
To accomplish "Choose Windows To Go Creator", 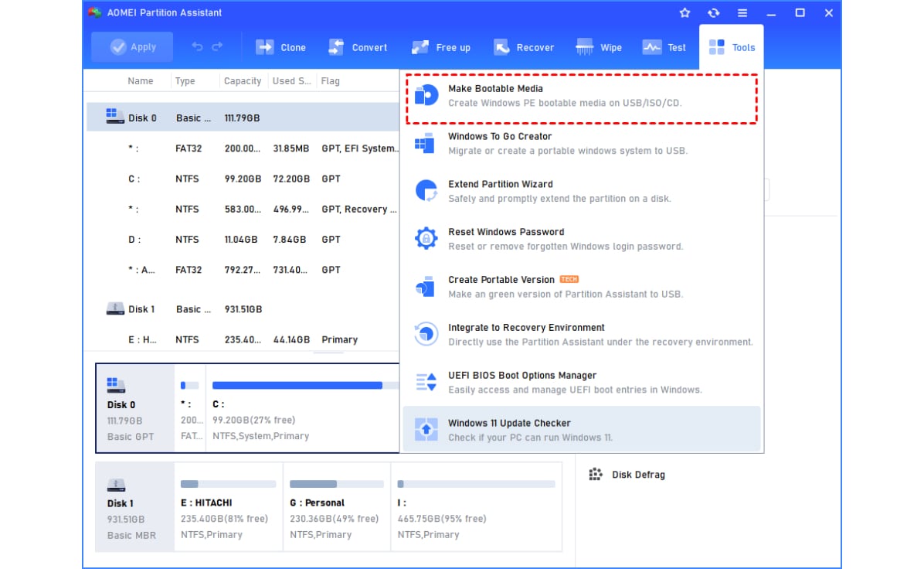I will coord(582,143).
